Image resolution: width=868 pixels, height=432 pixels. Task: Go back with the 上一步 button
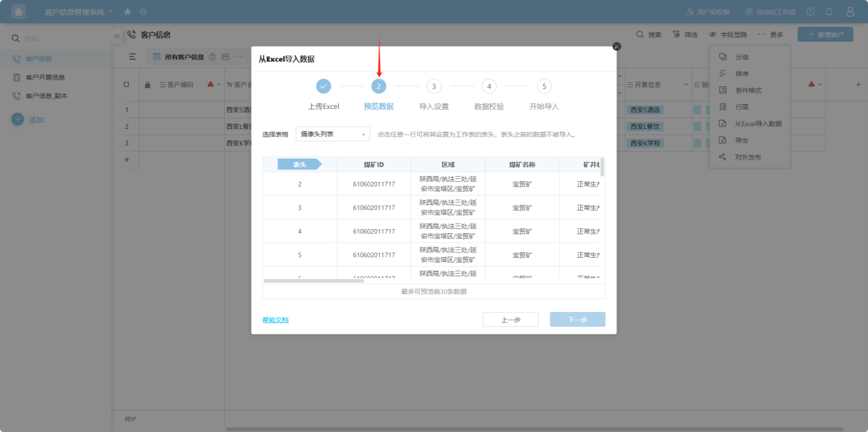click(x=511, y=320)
